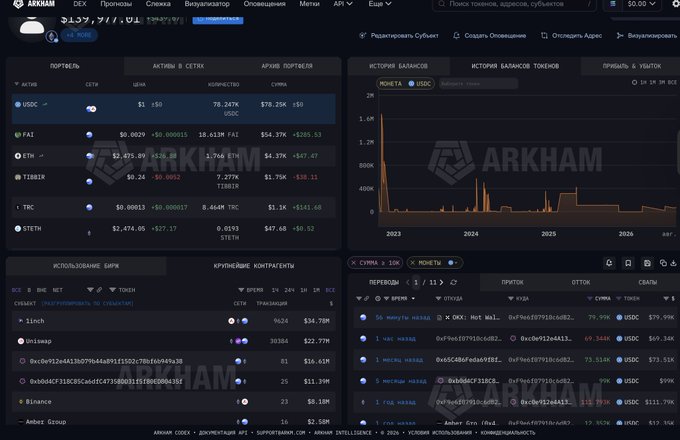Go to the previous transfers page arrow

click(x=408, y=282)
